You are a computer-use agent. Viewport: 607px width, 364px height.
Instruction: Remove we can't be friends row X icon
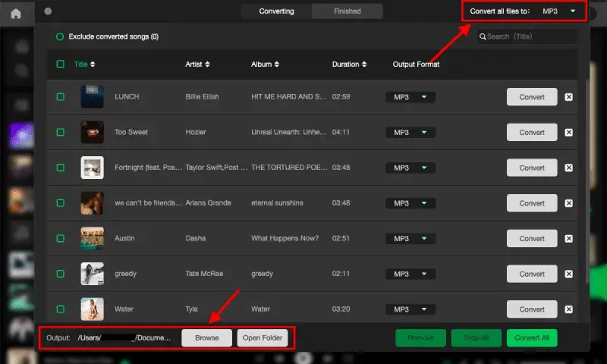pyautogui.click(x=568, y=203)
